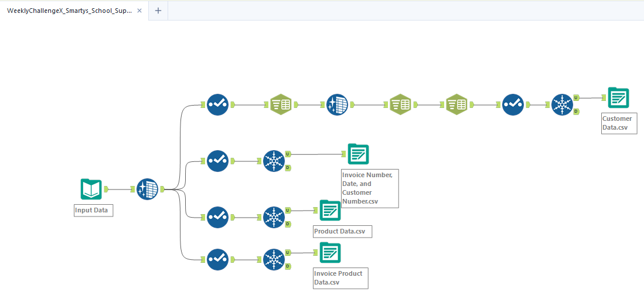This screenshot has height=308, width=644.
Task: Select the Output Data tool for Customer Data.csv
Action: tap(618, 97)
